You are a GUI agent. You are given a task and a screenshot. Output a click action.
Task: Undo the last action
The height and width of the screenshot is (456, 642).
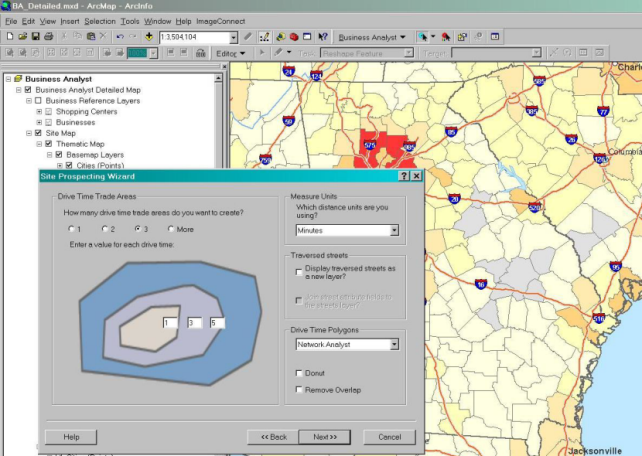point(120,37)
